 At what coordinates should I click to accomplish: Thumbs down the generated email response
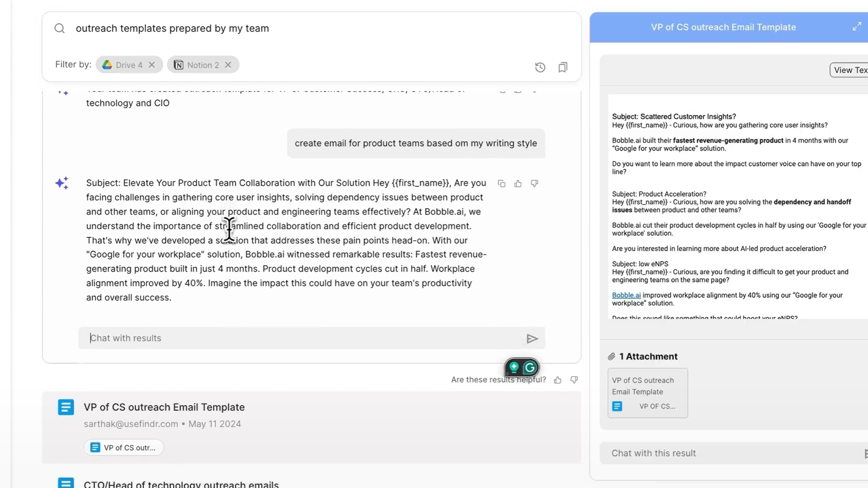point(534,184)
